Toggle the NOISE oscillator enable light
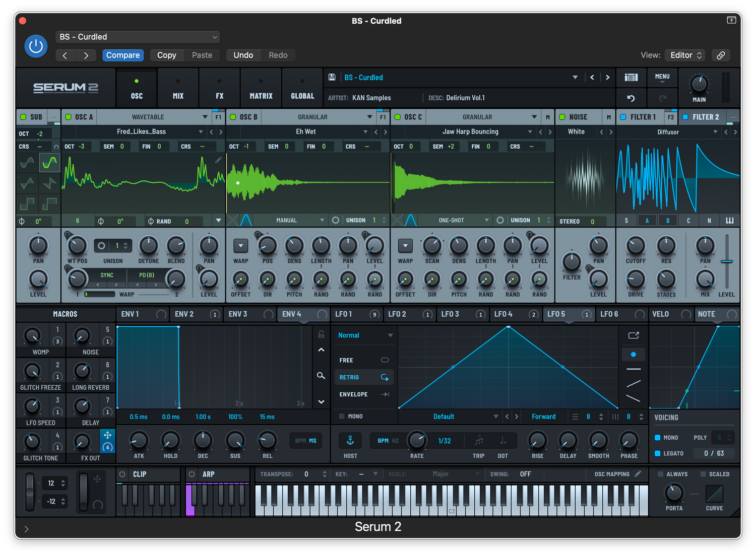 562,117
